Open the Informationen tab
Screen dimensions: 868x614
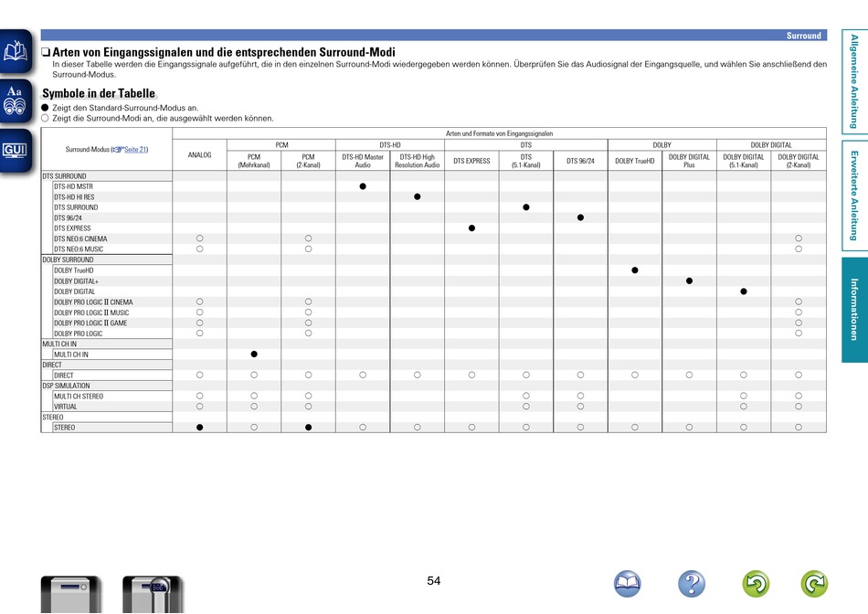coord(854,310)
